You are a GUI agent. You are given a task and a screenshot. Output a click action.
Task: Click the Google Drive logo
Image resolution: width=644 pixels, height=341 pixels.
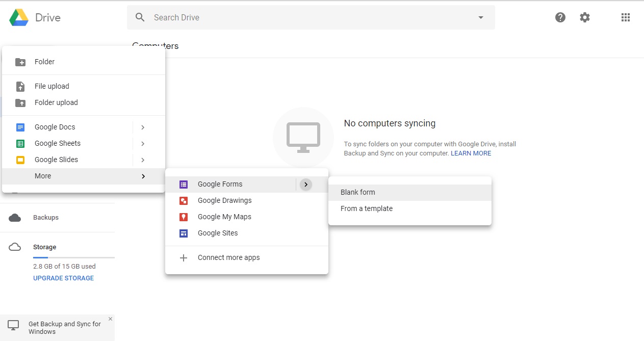tap(19, 17)
